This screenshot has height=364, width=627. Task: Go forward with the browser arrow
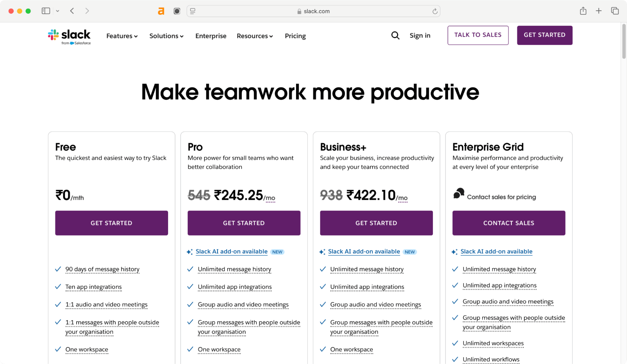pyautogui.click(x=87, y=11)
